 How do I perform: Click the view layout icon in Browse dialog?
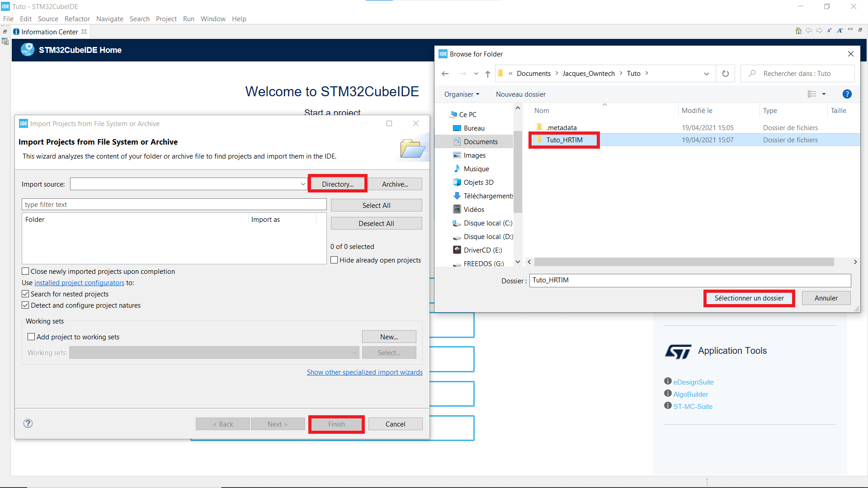point(812,94)
